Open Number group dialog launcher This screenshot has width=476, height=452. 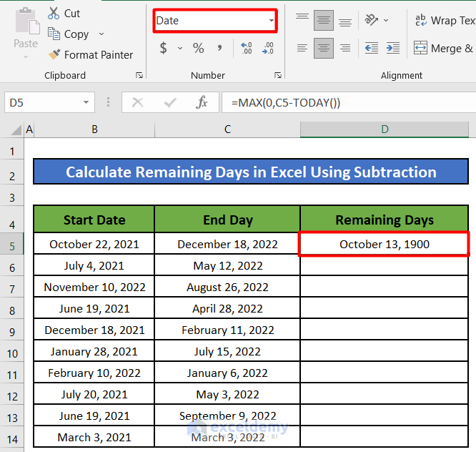click(x=277, y=75)
